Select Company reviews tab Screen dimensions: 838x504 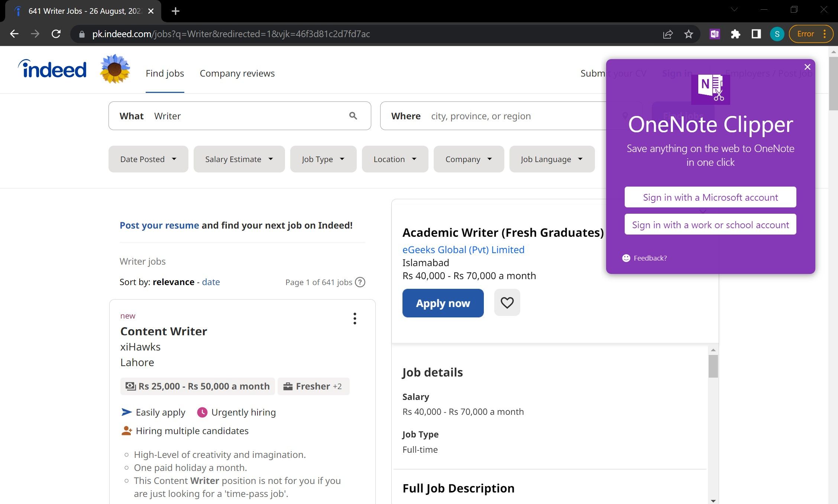(x=237, y=73)
